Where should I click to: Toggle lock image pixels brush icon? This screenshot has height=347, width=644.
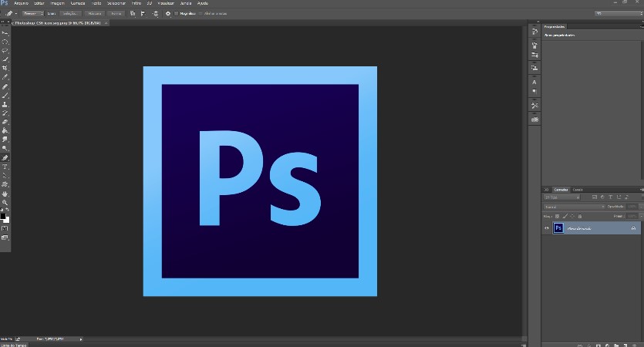(x=565, y=216)
